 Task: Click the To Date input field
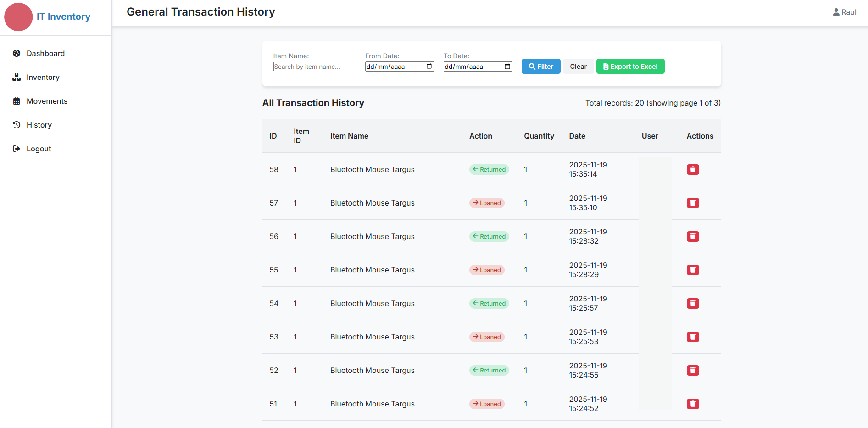point(478,67)
